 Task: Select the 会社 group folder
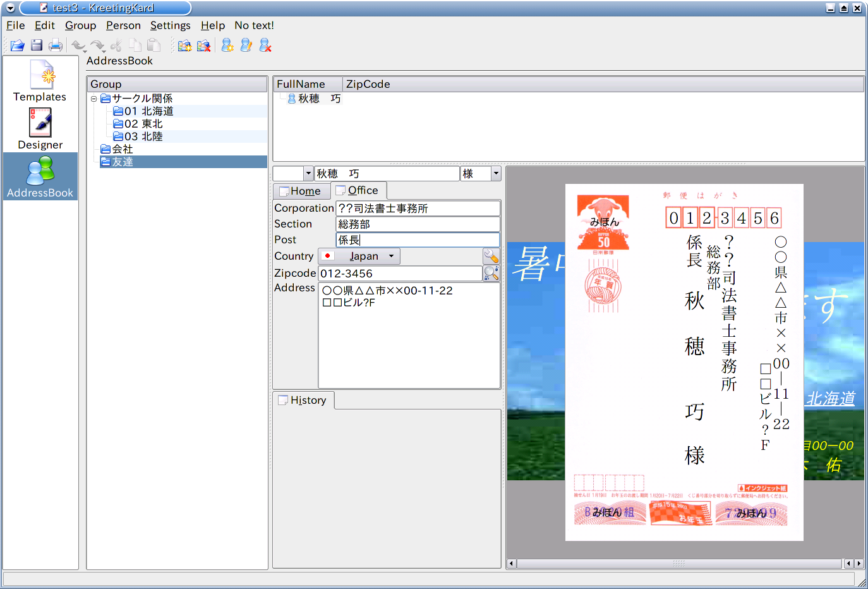click(x=122, y=149)
